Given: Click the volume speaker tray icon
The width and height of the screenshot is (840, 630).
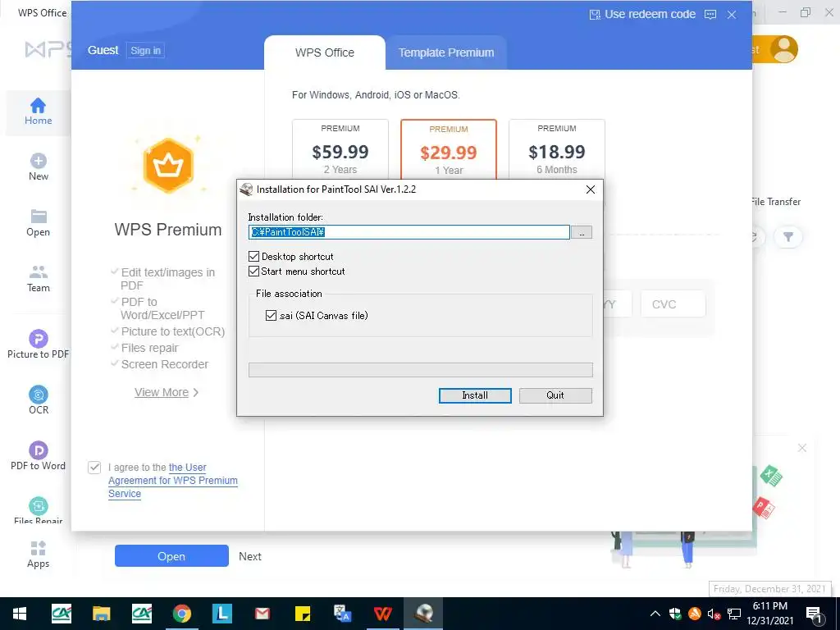Looking at the screenshot, I should (714, 614).
